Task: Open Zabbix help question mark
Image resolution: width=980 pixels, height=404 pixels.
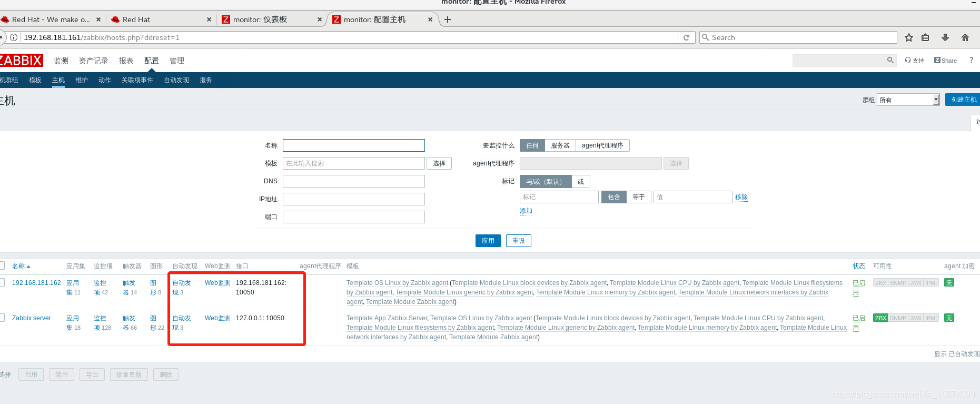Action: [972, 60]
